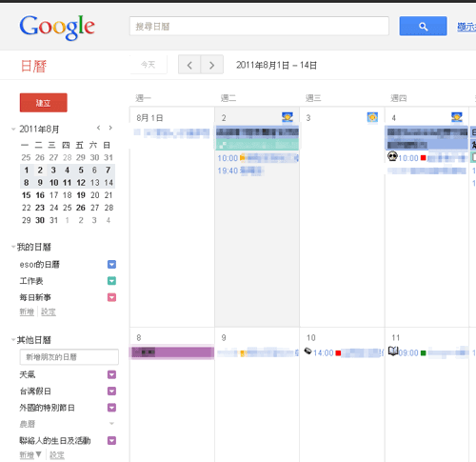The height and width of the screenshot is (462, 476).
Task: Click the event icon before 14:00 on August 10
Action: click(x=307, y=351)
